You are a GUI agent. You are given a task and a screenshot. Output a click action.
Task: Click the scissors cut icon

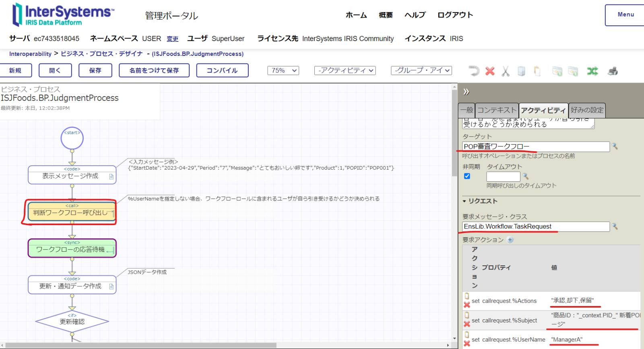point(506,71)
